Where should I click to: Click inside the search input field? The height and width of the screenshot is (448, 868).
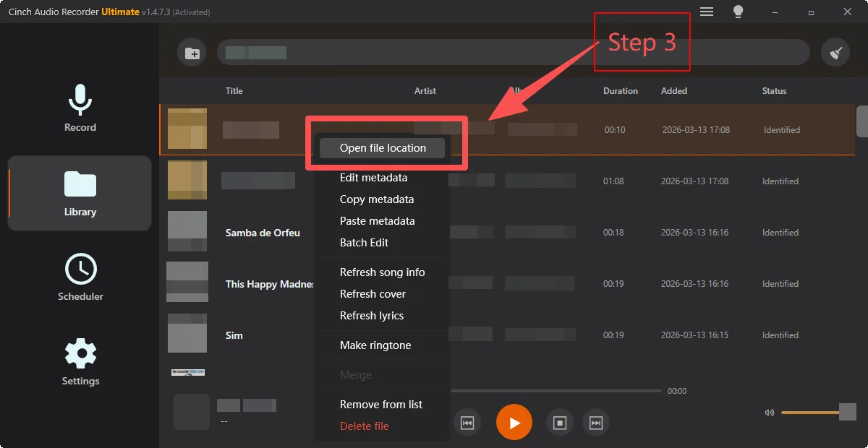click(x=506, y=51)
